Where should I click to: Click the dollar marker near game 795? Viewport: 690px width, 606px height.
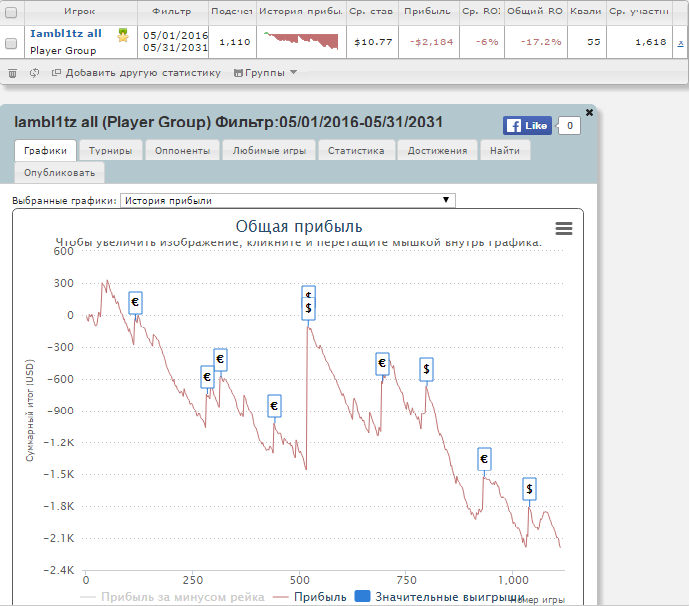coord(426,369)
